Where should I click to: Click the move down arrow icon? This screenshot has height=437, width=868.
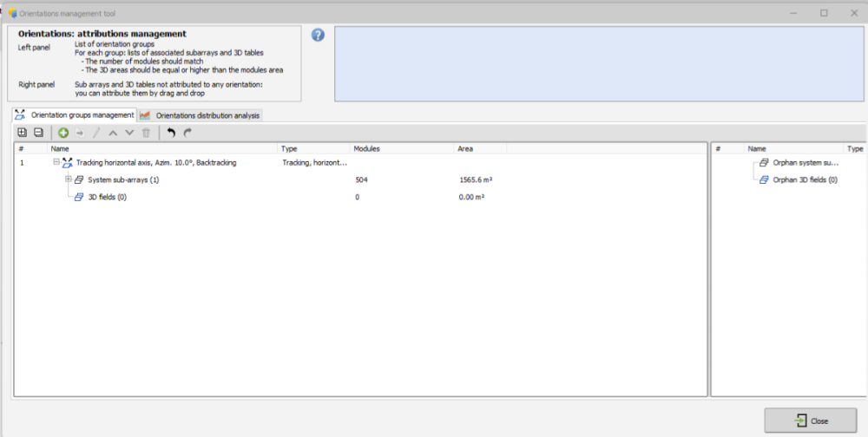[x=129, y=133]
